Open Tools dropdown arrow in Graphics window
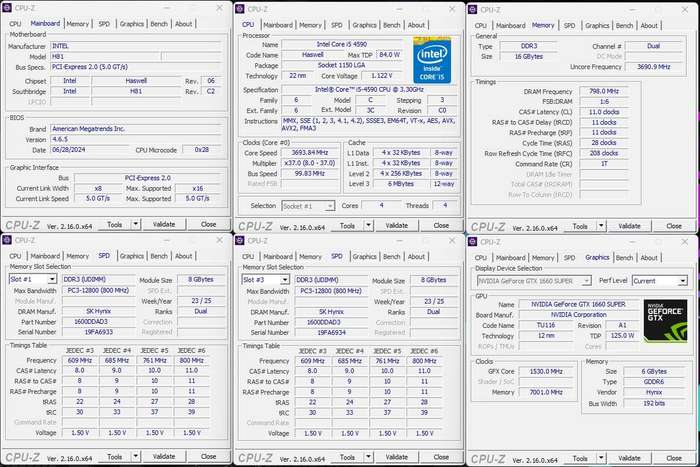700x467 pixels. click(601, 458)
